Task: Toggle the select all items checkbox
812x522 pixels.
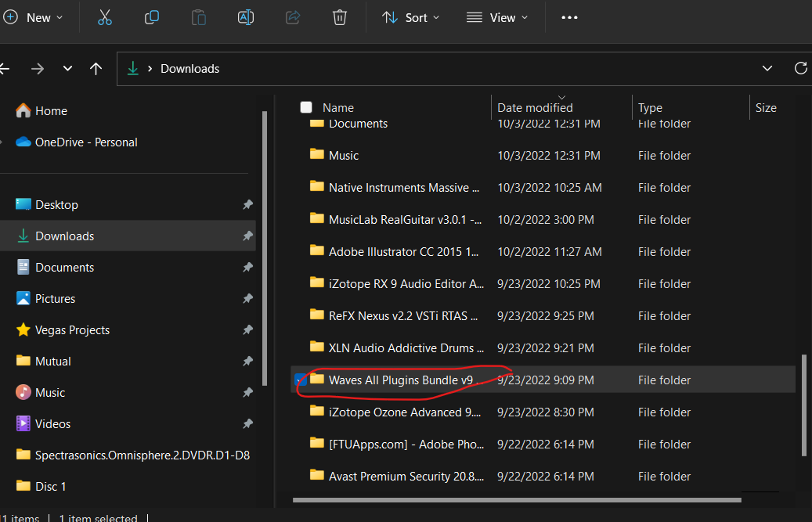Action: (306, 107)
